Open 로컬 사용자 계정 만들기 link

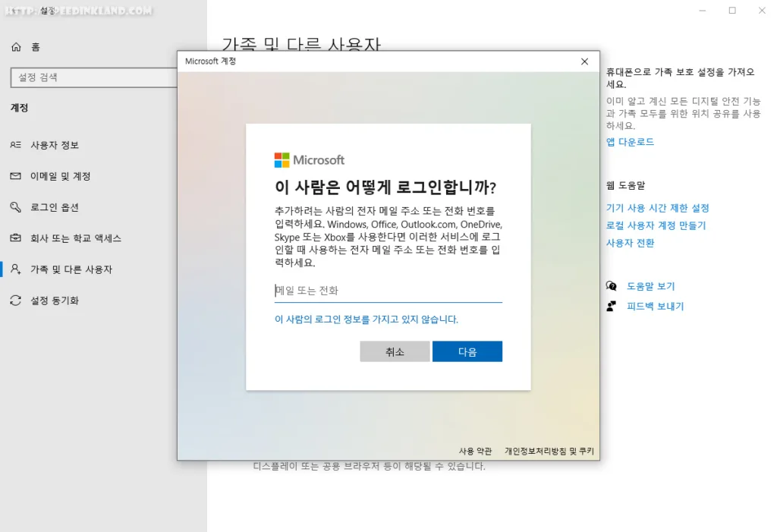tap(656, 225)
